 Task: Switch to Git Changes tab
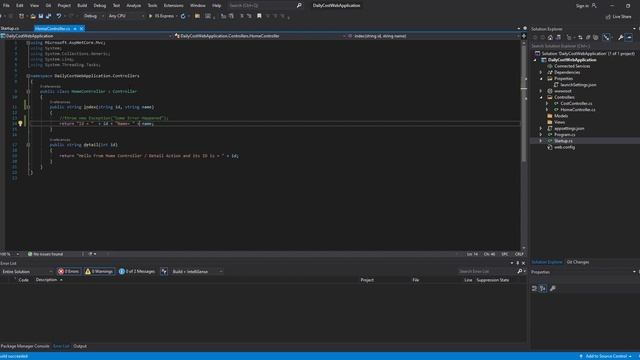pyautogui.click(x=578, y=262)
